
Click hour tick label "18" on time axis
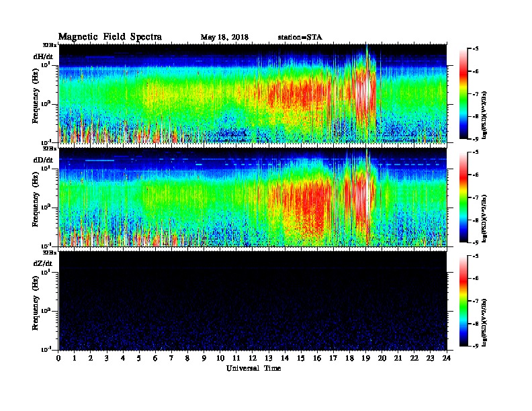pyautogui.click(x=350, y=358)
